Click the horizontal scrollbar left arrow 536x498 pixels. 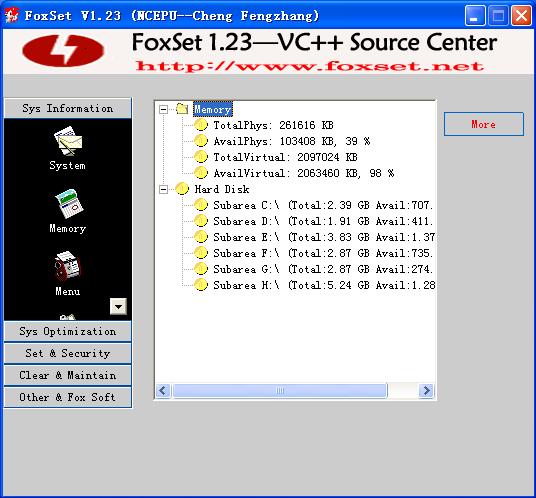pos(163,390)
